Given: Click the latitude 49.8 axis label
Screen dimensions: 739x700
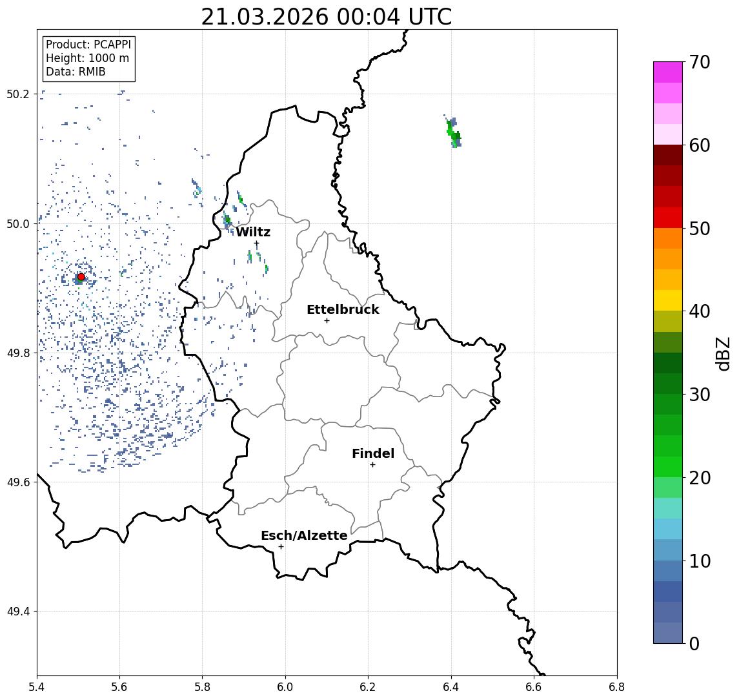Looking at the screenshot, I should click(17, 353).
